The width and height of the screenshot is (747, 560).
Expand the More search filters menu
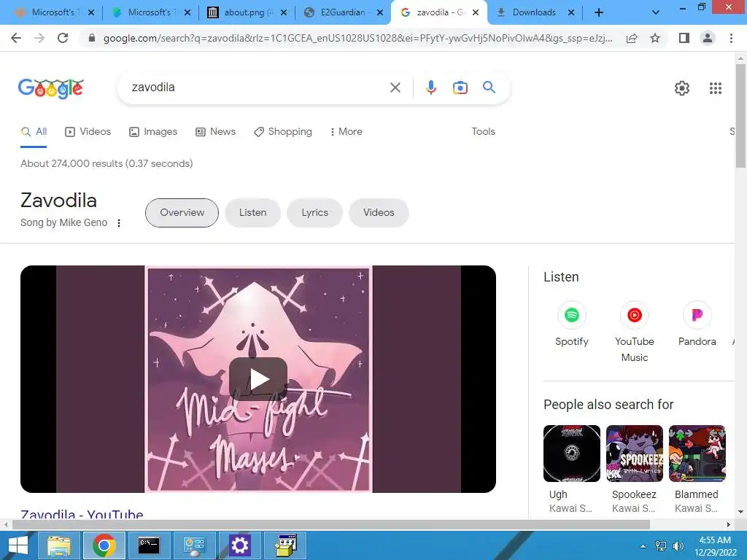point(347,131)
